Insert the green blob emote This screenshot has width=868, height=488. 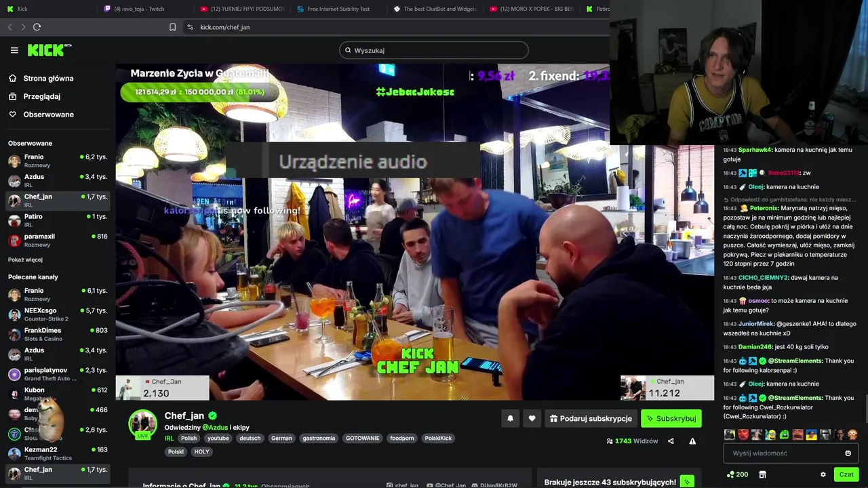pos(784,434)
